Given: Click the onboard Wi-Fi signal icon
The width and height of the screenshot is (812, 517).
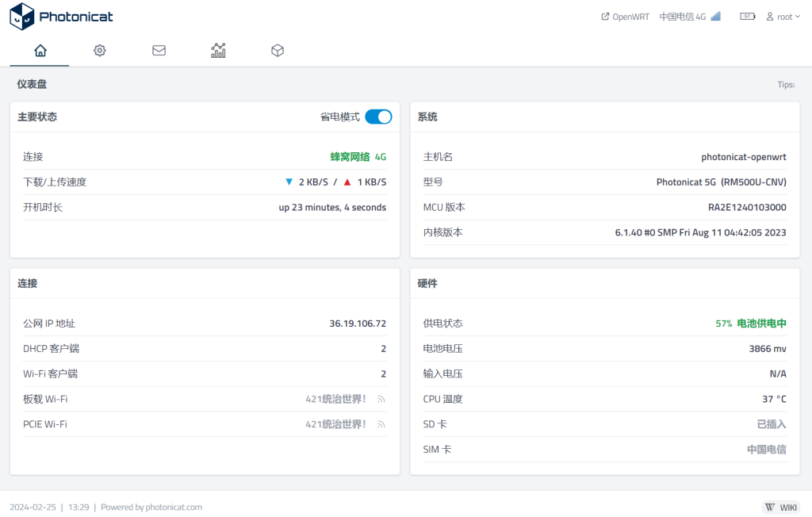Looking at the screenshot, I should pyautogui.click(x=381, y=399).
